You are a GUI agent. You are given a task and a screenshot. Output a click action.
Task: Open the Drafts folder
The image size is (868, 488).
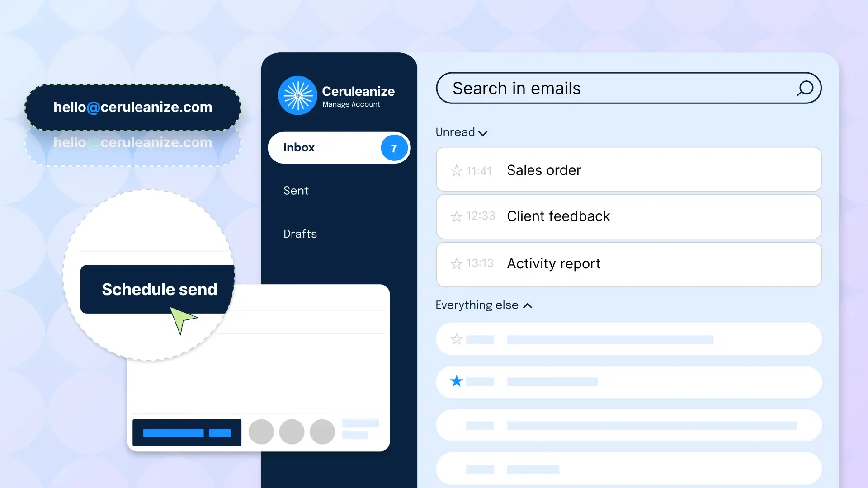(x=301, y=233)
